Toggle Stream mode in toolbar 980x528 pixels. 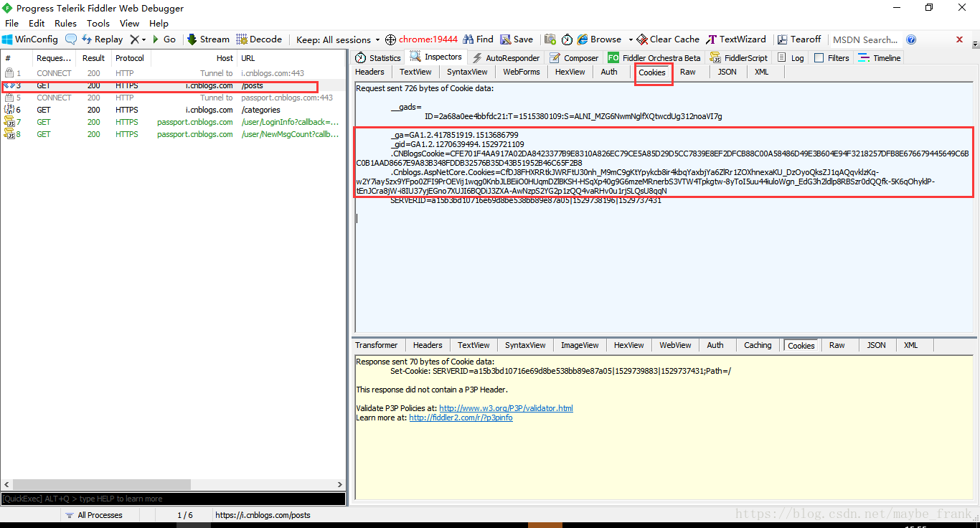[208, 39]
